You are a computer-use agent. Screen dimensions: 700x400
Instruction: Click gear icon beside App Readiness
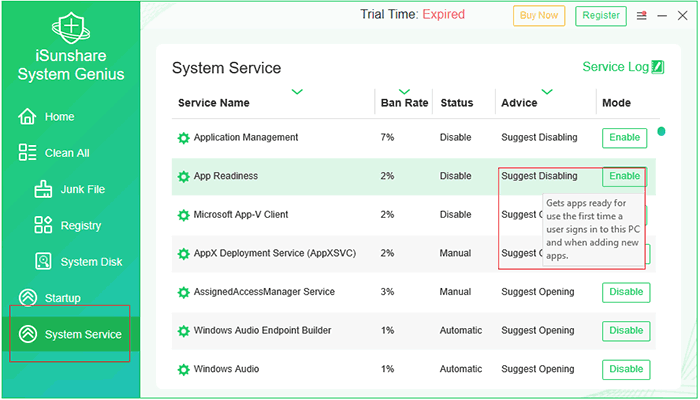pyautogui.click(x=183, y=176)
